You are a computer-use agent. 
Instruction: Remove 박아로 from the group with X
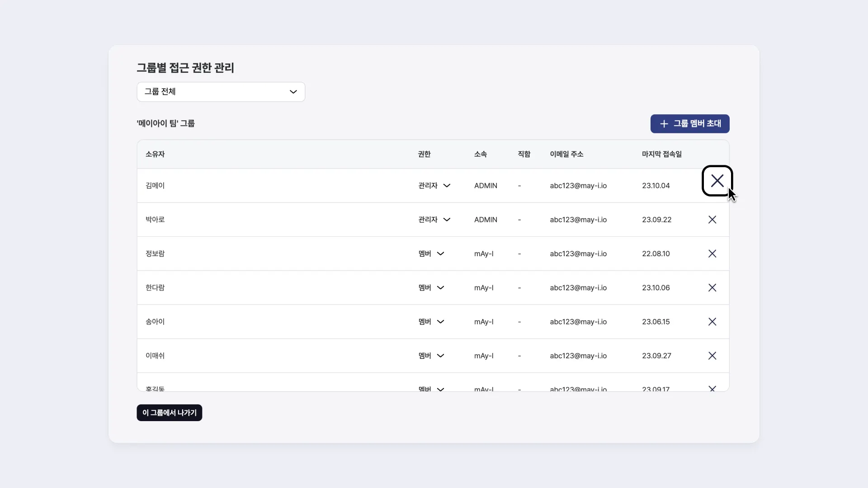[712, 220]
